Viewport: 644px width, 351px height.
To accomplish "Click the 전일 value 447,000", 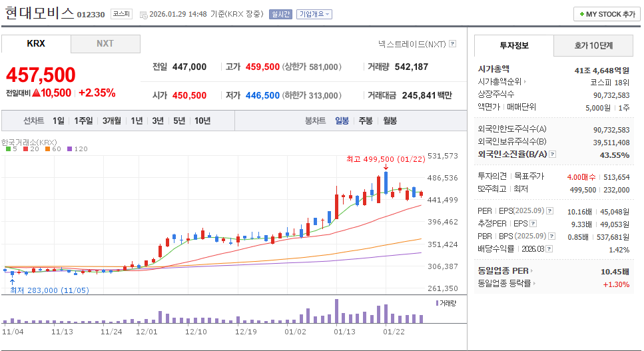I will 189,67.
